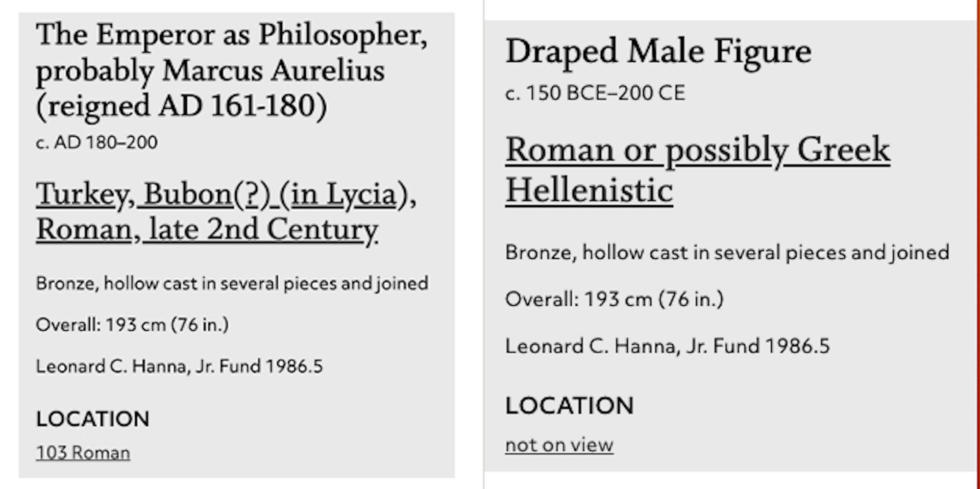Click the red vertical bar at the right edge
Viewport: 980px width, 489px height.
[x=977, y=244]
